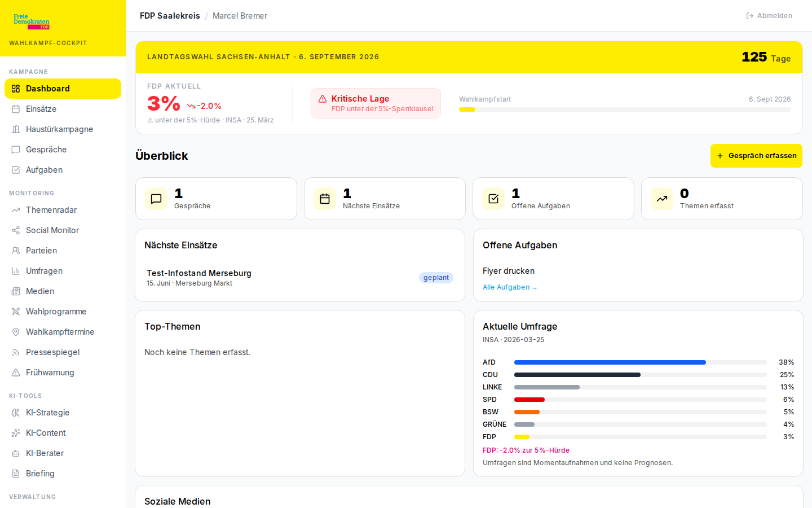812x508 pixels.
Task: Click the Freie Demokraten FDP logo
Action: pyautogui.click(x=32, y=21)
